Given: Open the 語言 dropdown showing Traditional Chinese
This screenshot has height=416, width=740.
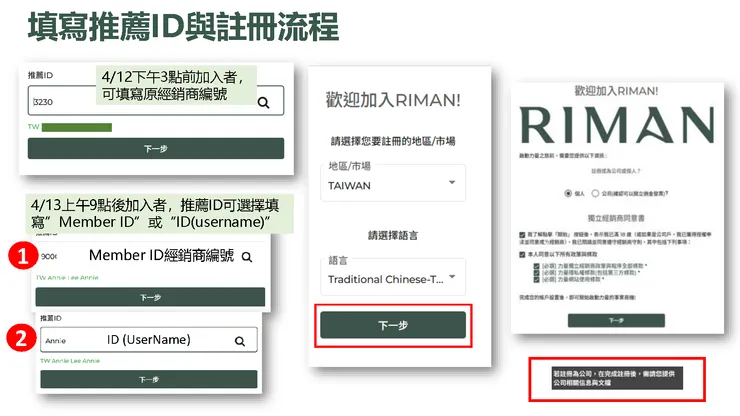Looking at the screenshot, I should click(x=393, y=277).
